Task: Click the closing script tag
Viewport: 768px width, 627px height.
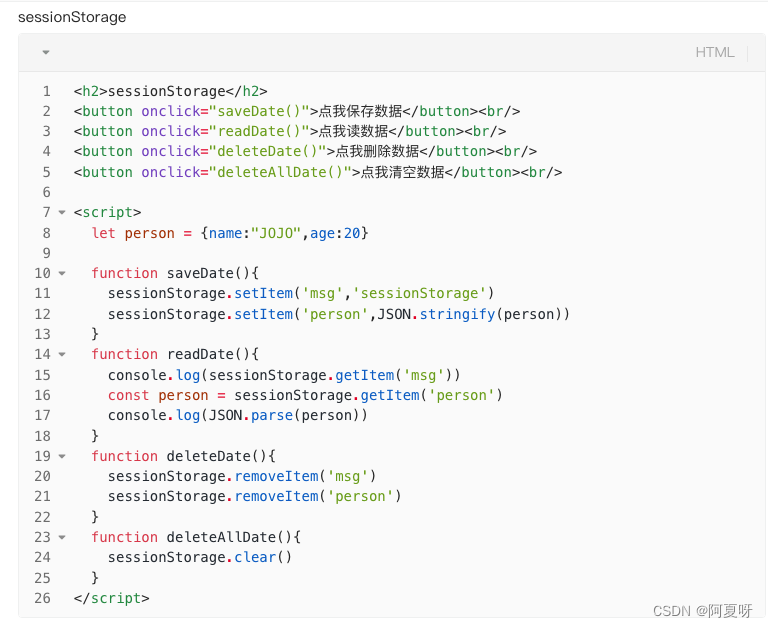Action: pyautogui.click(x=112, y=598)
